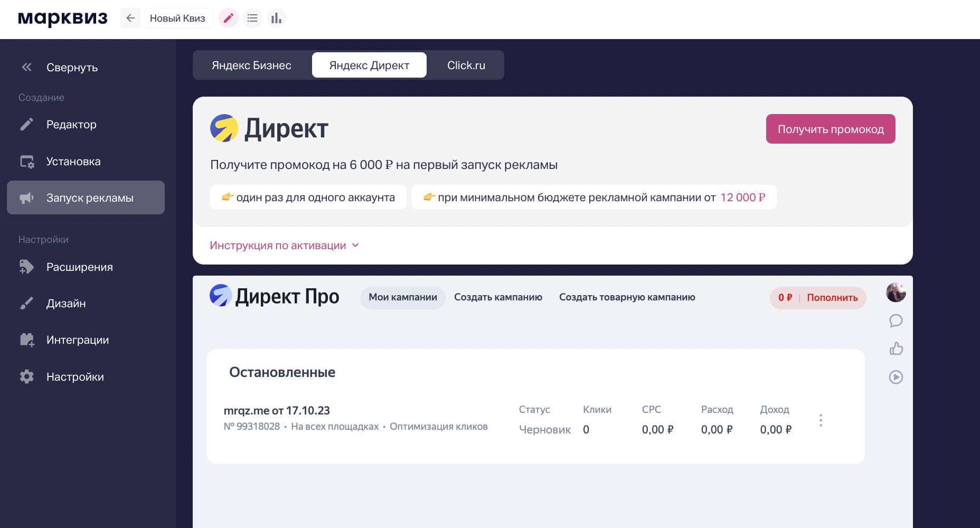Click the back arrow in the top bar
The width and height of the screenshot is (980, 528).
(x=130, y=17)
